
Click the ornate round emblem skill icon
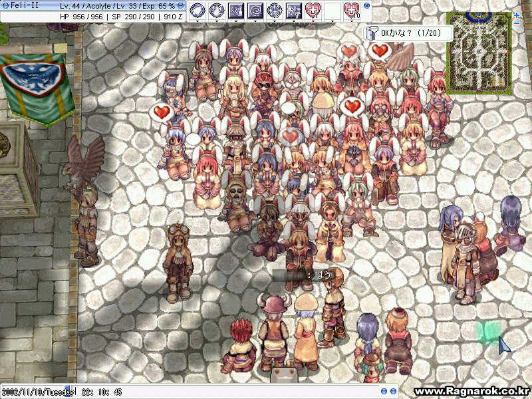pyautogui.click(x=274, y=10)
